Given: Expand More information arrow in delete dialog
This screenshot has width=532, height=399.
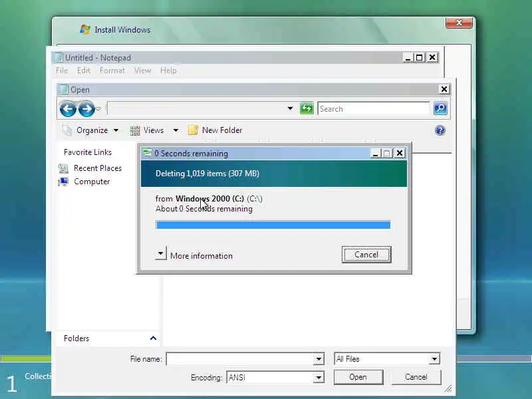Looking at the screenshot, I should (x=161, y=253).
